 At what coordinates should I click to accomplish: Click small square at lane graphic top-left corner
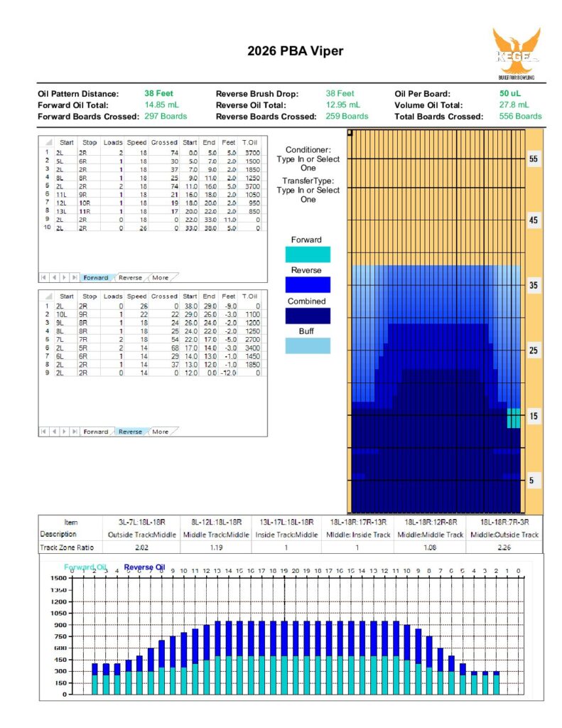tap(350, 132)
